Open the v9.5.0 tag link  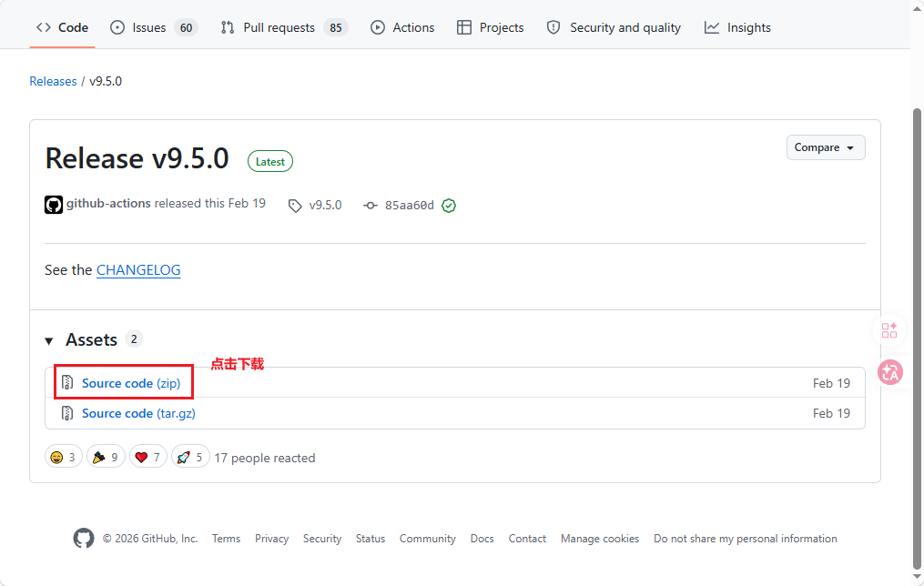click(325, 205)
